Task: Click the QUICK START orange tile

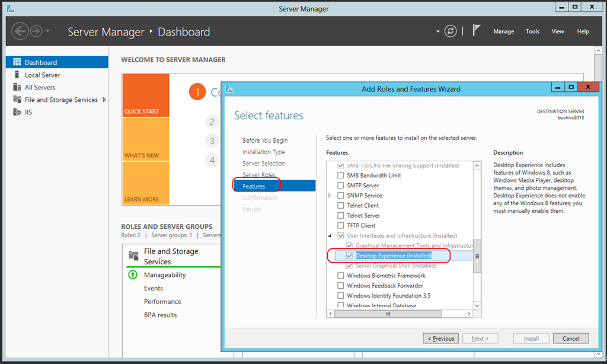Action: click(x=145, y=95)
